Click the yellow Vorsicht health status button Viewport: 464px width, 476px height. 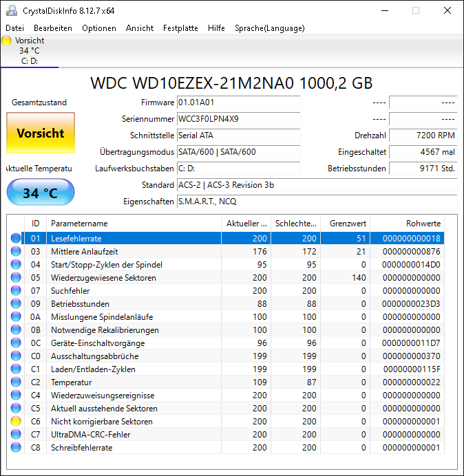(41, 133)
